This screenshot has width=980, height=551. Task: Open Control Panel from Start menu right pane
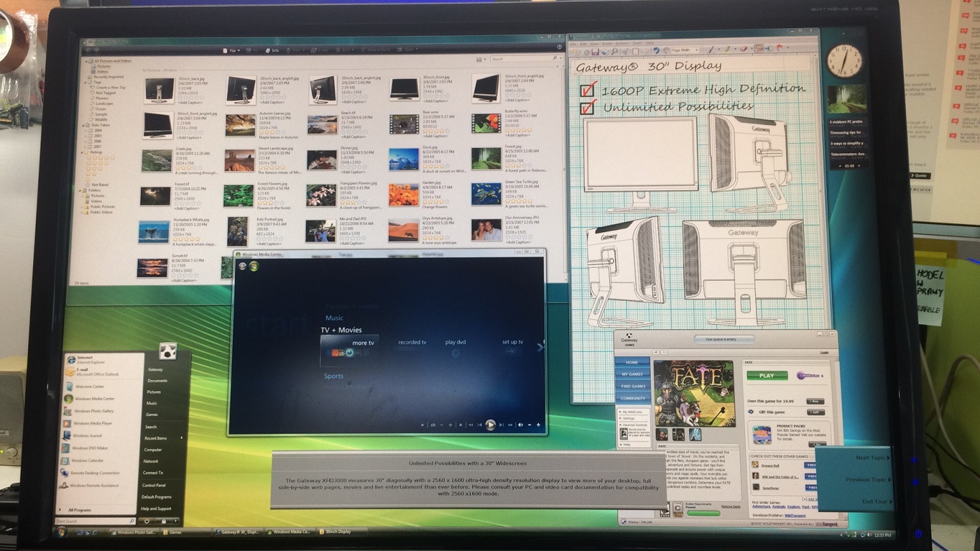point(154,485)
